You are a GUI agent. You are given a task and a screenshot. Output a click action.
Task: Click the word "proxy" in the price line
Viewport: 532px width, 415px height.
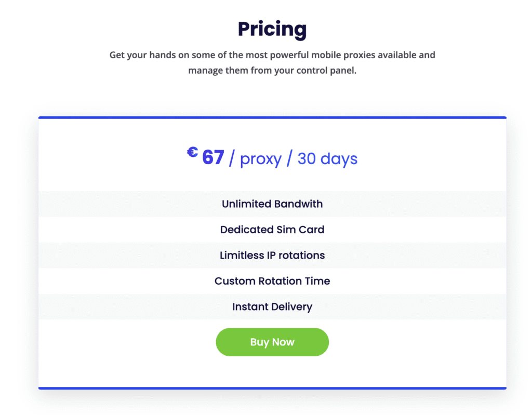tap(261, 158)
